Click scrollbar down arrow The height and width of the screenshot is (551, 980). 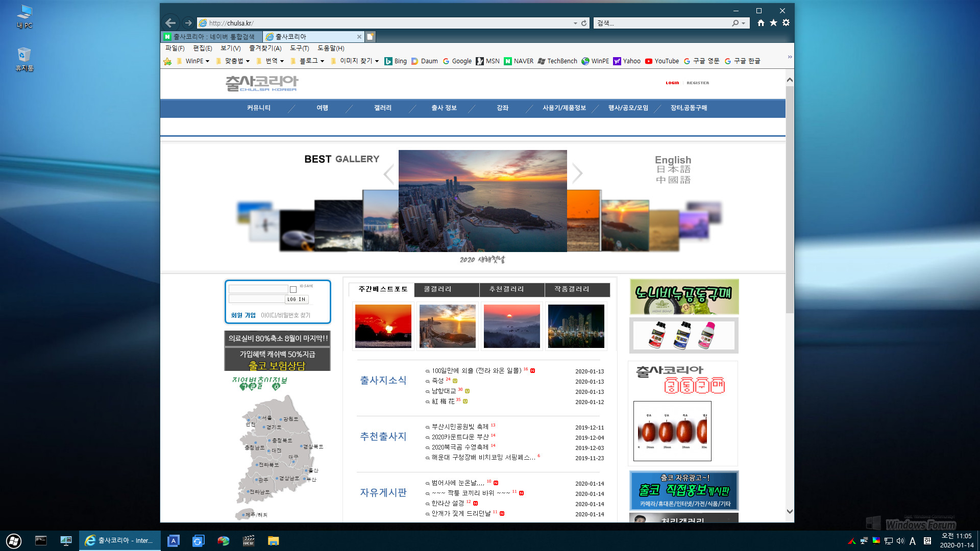coord(790,511)
